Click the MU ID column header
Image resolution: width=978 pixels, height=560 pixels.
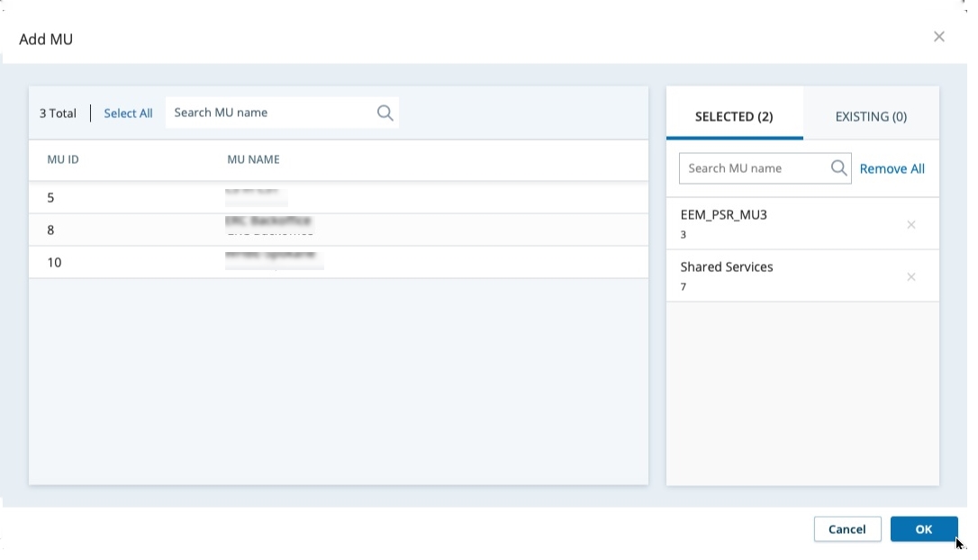tap(63, 159)
